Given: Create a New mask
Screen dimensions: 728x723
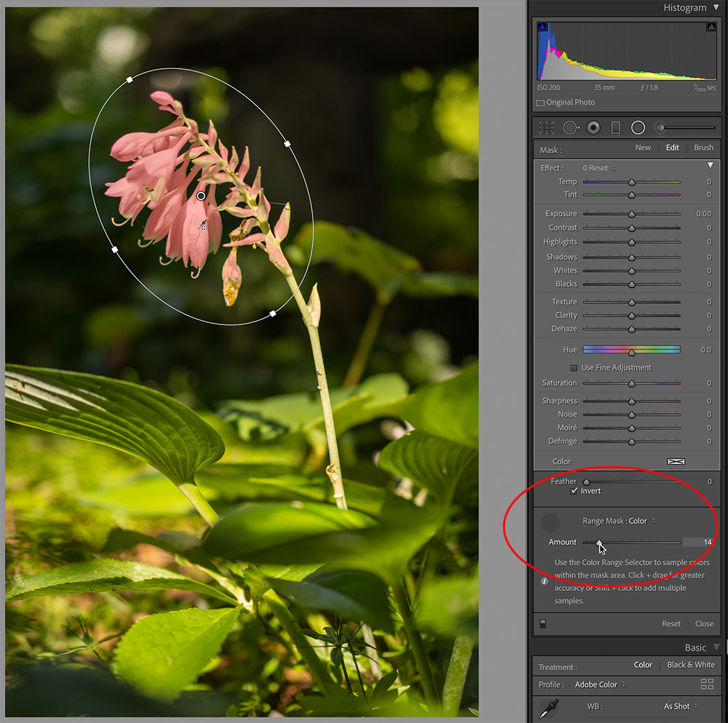Looking at the screenshot, I should tap(643, 147).
